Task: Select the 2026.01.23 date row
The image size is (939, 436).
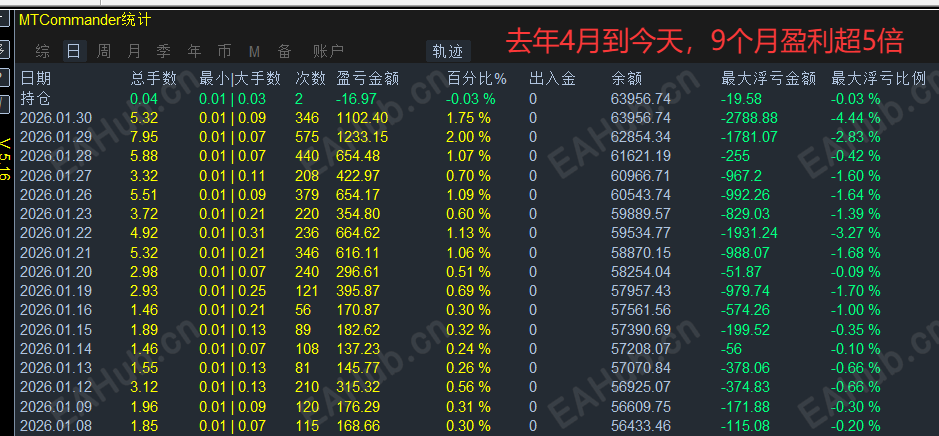Action: click(x=56, y=214)
